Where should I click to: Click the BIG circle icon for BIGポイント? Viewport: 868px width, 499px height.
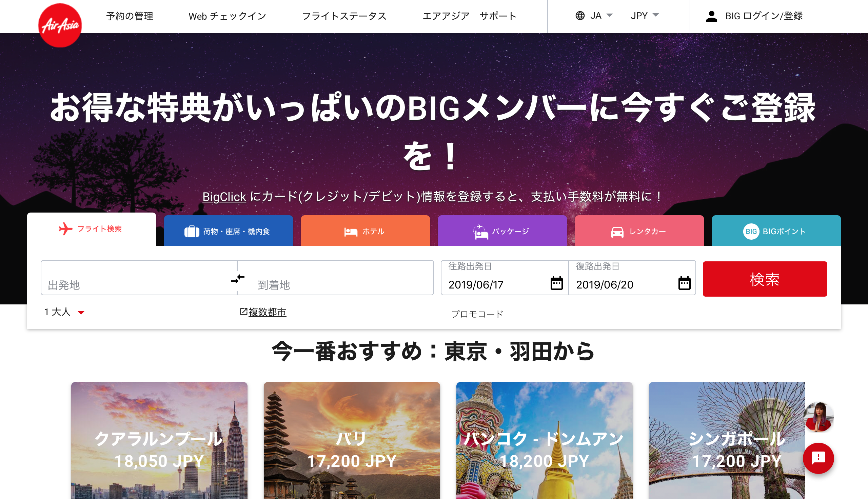[x=751, y=231]
